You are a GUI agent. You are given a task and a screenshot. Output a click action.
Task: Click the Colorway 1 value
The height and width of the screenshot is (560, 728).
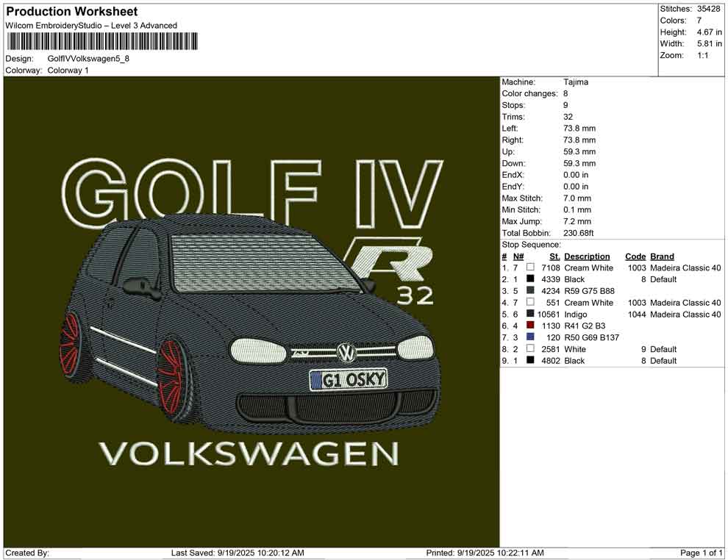tap(68, 71)
